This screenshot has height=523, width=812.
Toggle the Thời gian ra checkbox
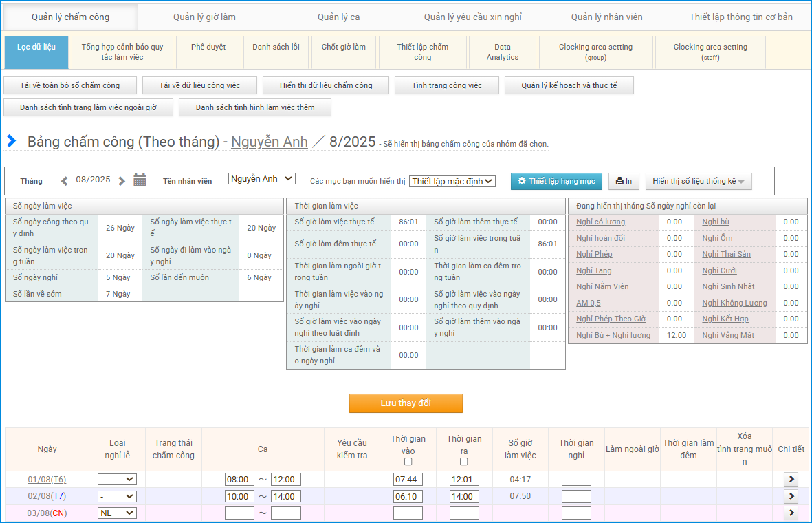coord(463,462)
